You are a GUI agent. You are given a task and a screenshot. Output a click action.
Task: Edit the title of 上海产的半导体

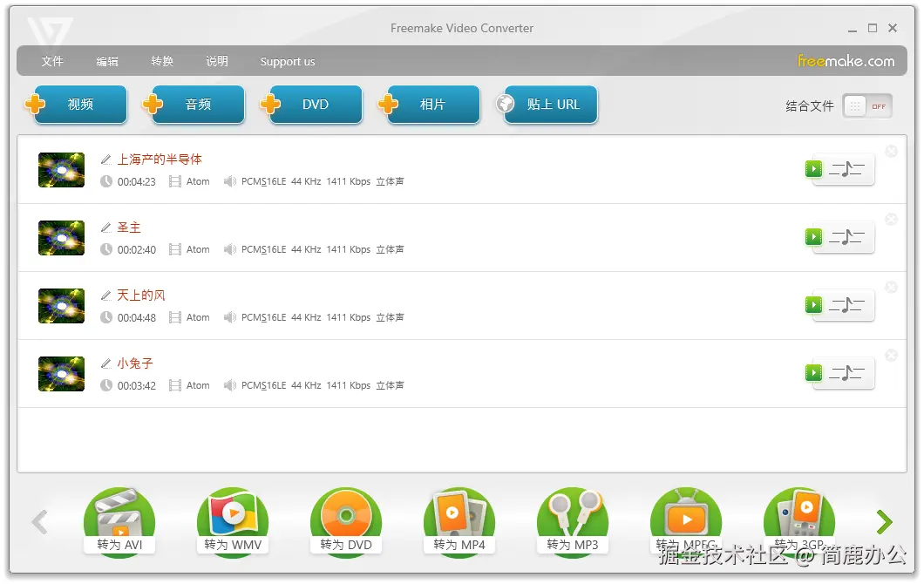(x=105, y=160)
